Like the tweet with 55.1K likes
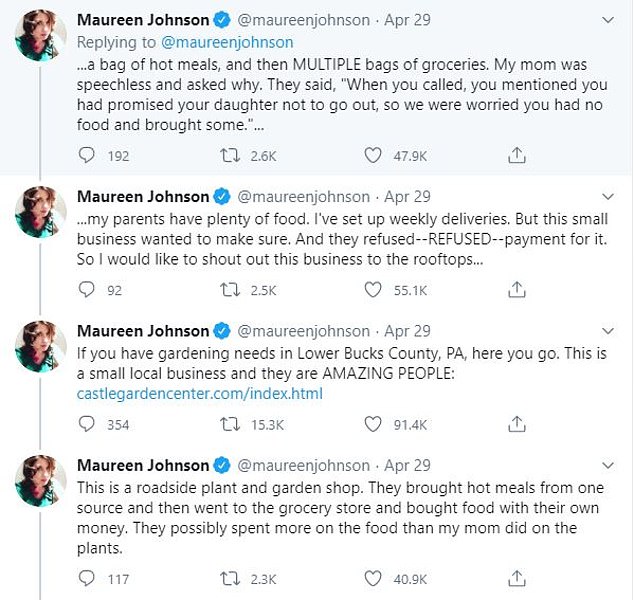 [x=372, y=290]
